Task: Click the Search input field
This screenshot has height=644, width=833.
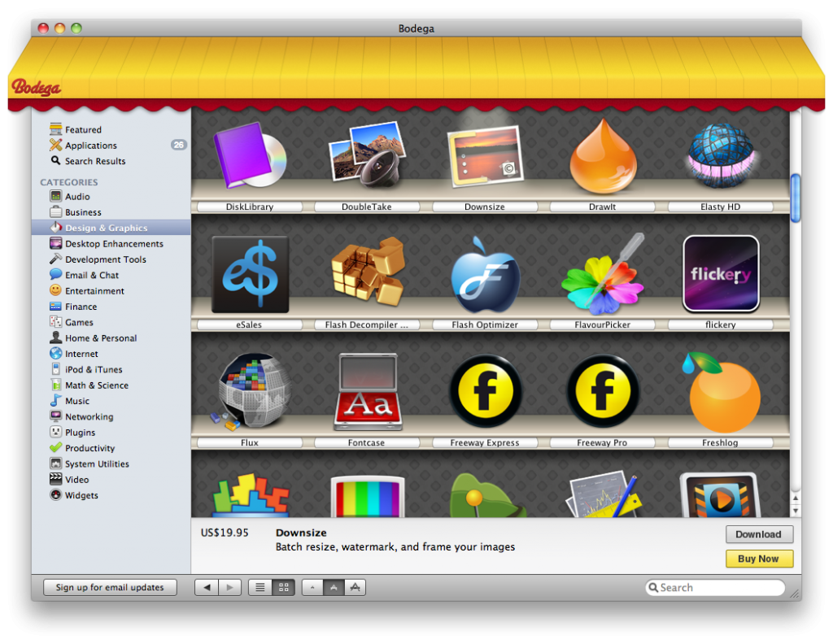Action: (x=715, y=588)
